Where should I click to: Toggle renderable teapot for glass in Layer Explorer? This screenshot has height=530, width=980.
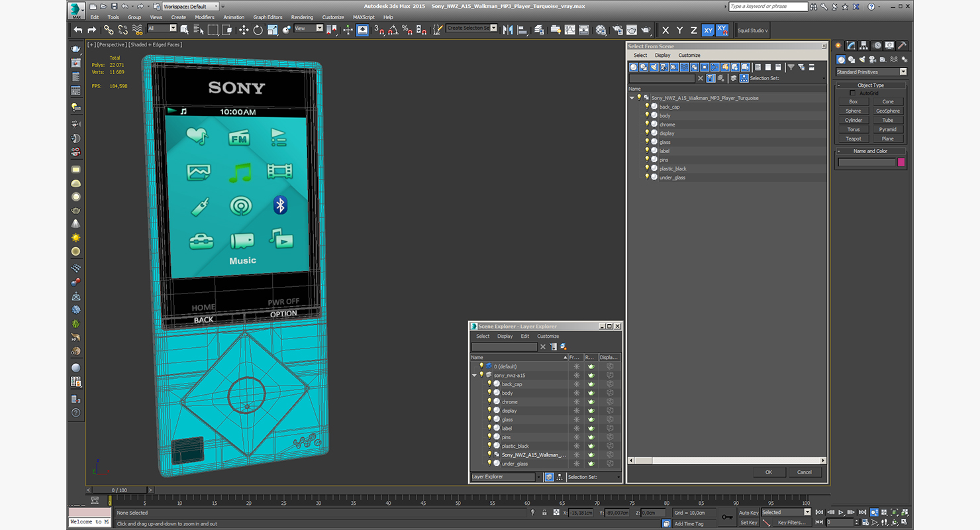pyautogui.click(x=591, y=419)
